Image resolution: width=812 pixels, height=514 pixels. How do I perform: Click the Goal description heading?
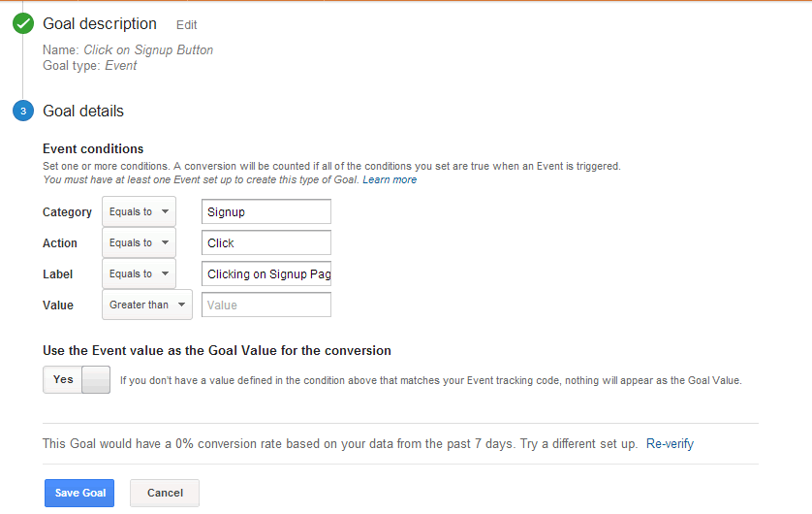[x=100, y=24]
